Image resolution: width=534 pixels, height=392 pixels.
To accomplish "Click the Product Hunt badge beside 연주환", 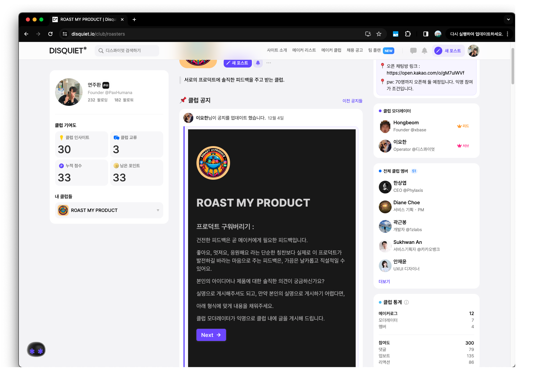I will click(x=106, y=85).
